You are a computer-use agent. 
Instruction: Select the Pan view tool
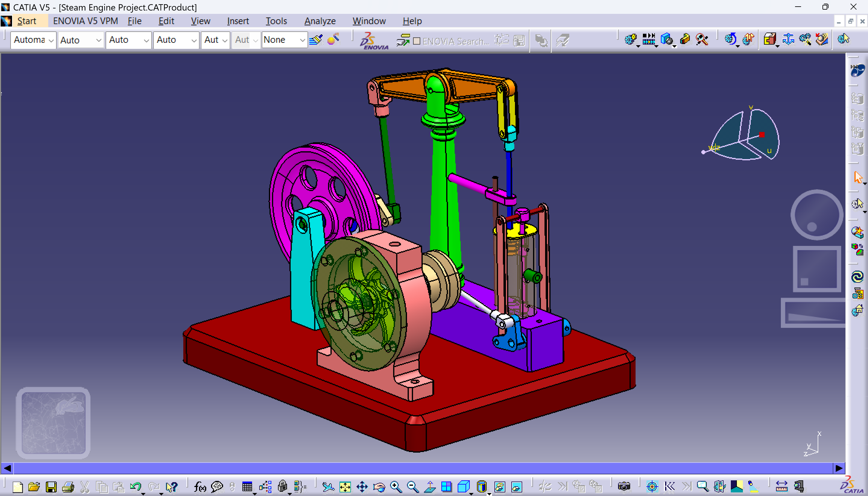coord(362,487)
